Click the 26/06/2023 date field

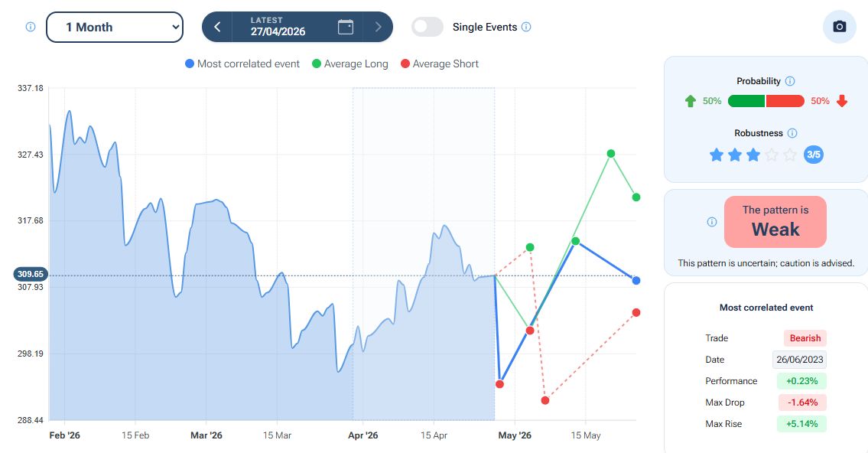pyautogui.click(x=798, y=360)
